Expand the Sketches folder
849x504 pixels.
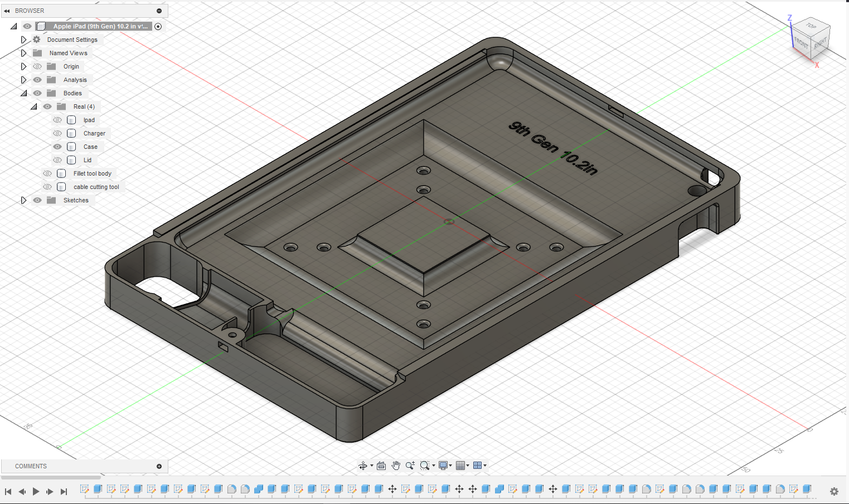[x=23, y=200]
